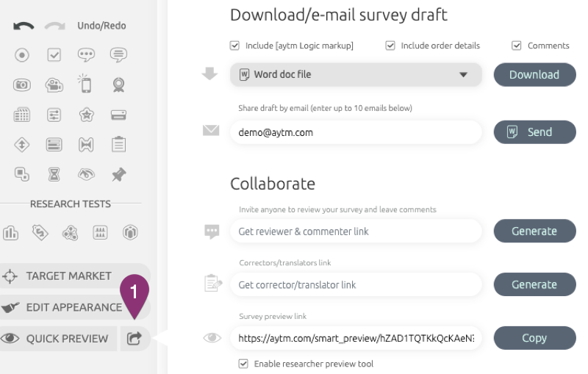This screenshot has height=374, width=588.
Task: Click the email field containing demo@aytm.com
Action: tap(356, 132)
